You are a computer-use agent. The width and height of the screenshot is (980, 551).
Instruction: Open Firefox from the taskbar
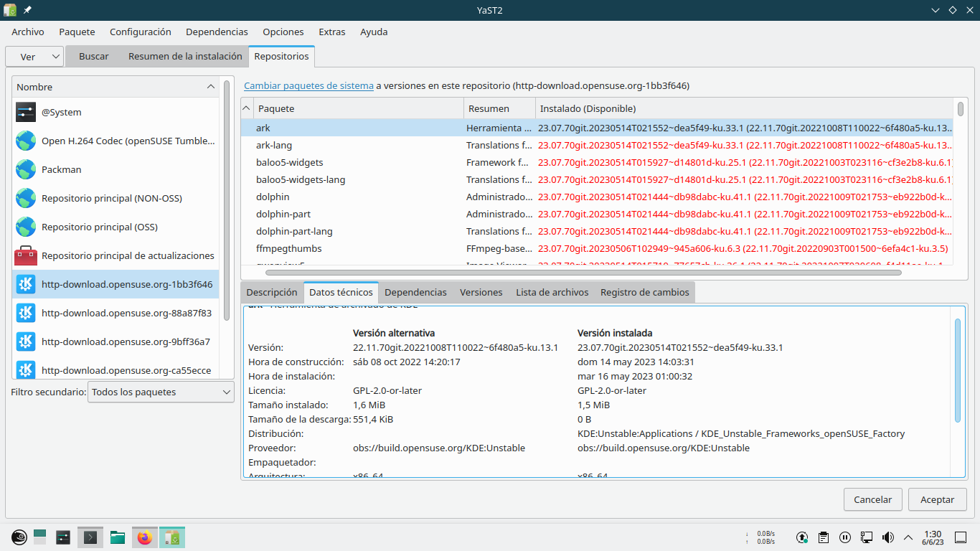point(145,537)
